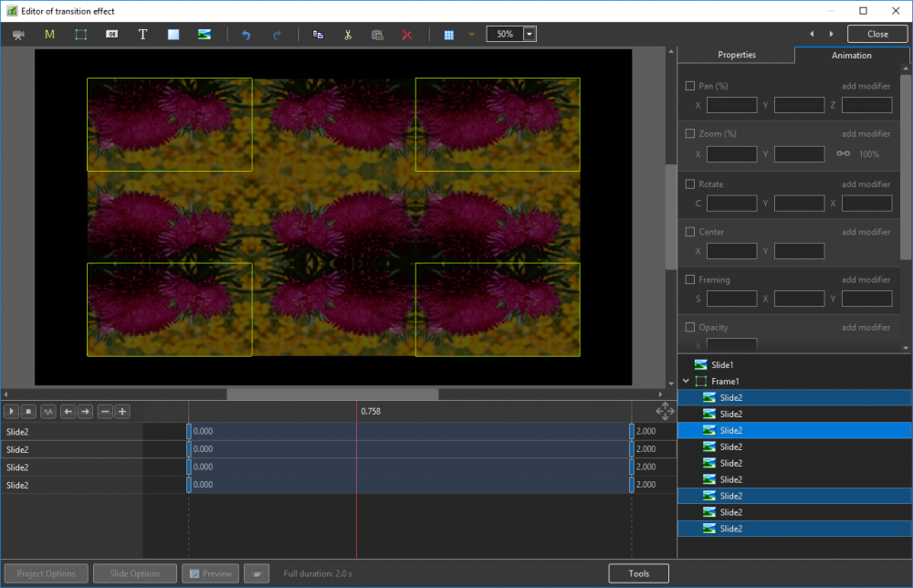The height and width of the screenshot is (588, 913).
Task: Tick the Framing checkbox
Action: [x=690, y=279]
